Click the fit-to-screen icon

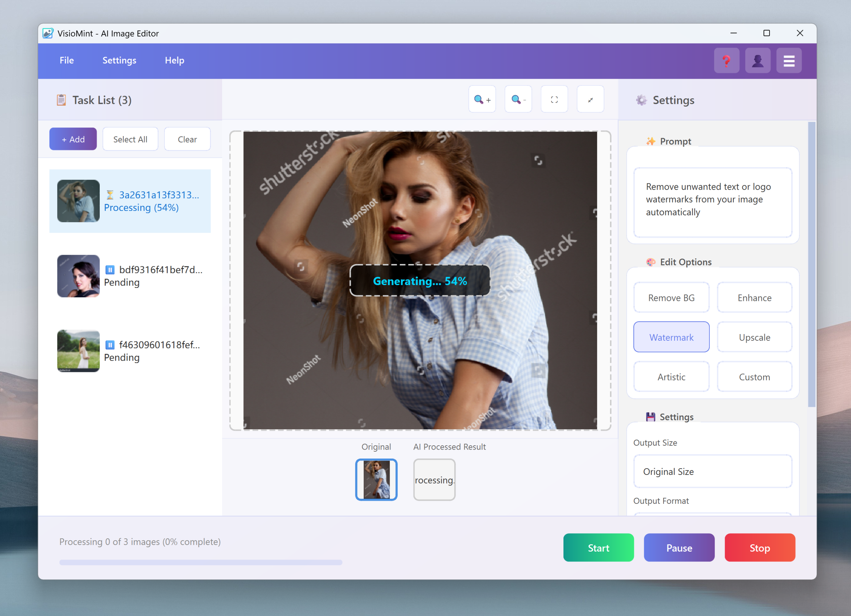point(554,99)
